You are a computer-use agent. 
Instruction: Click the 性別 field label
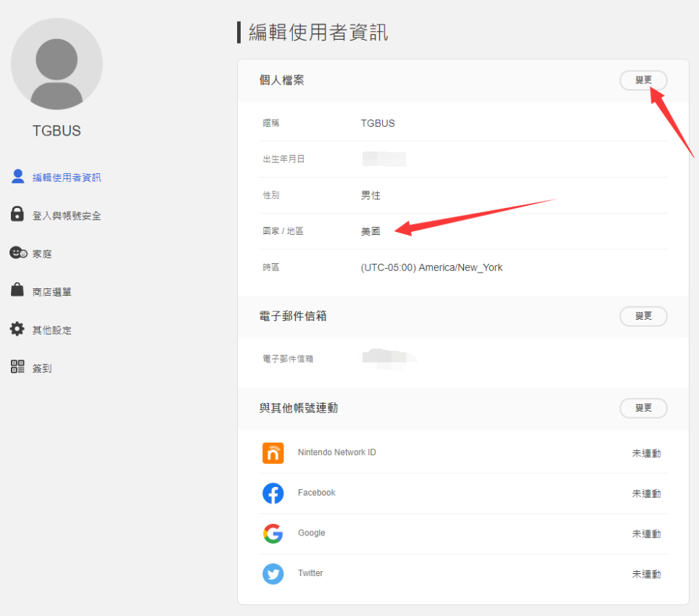[271, 195]
